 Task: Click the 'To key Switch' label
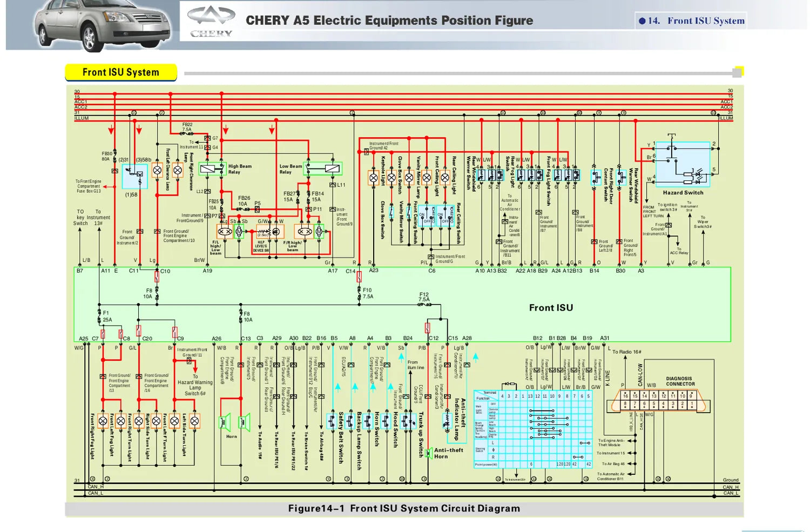(x=80, y=217)
